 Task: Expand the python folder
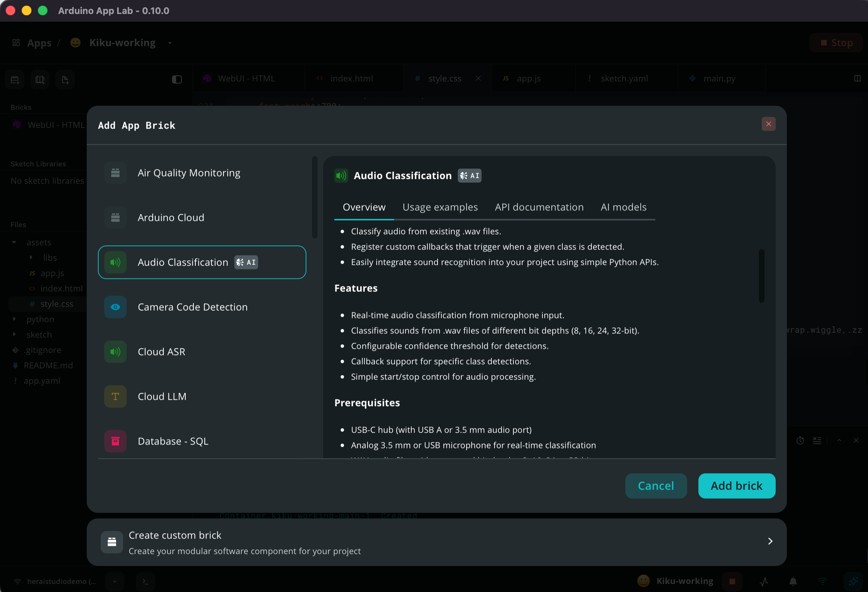point(14,319)
